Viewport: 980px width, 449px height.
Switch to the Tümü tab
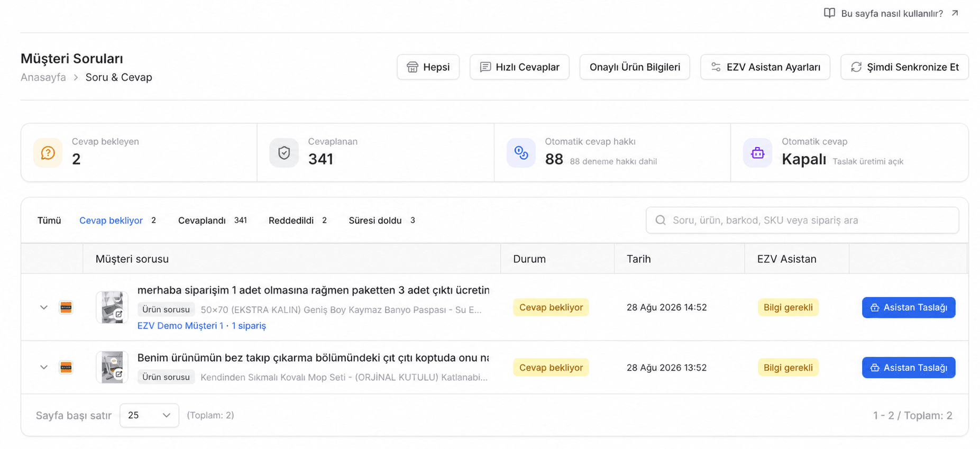point(49,221)
